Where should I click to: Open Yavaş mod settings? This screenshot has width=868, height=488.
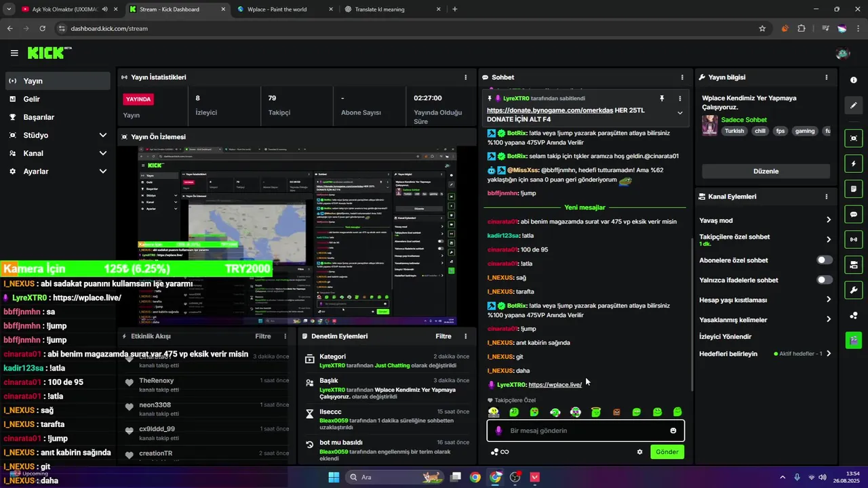765,220
